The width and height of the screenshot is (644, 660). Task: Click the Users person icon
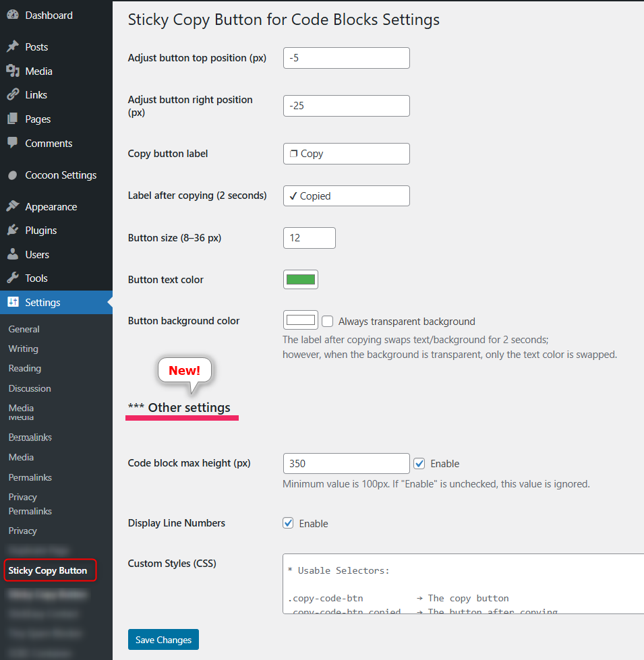pyautogui.click(x=13, y=253)
